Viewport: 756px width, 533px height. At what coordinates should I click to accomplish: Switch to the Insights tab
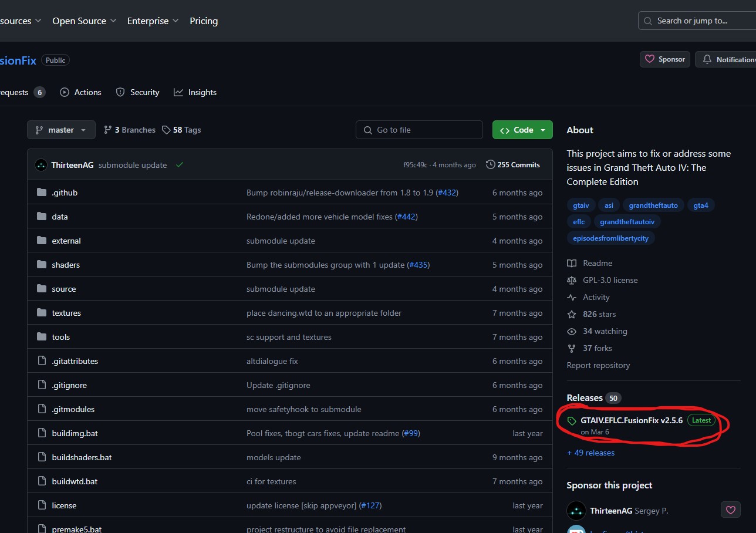tap(195, 92)
